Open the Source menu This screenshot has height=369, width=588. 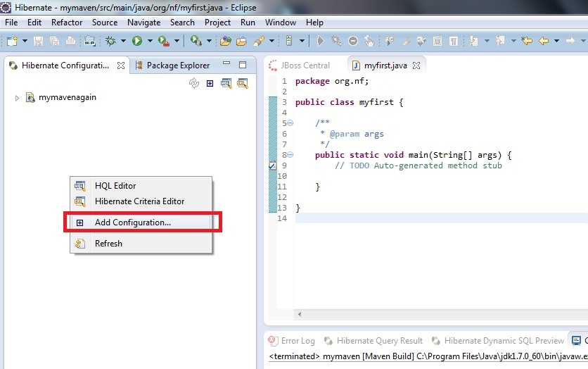coord(105,23)
